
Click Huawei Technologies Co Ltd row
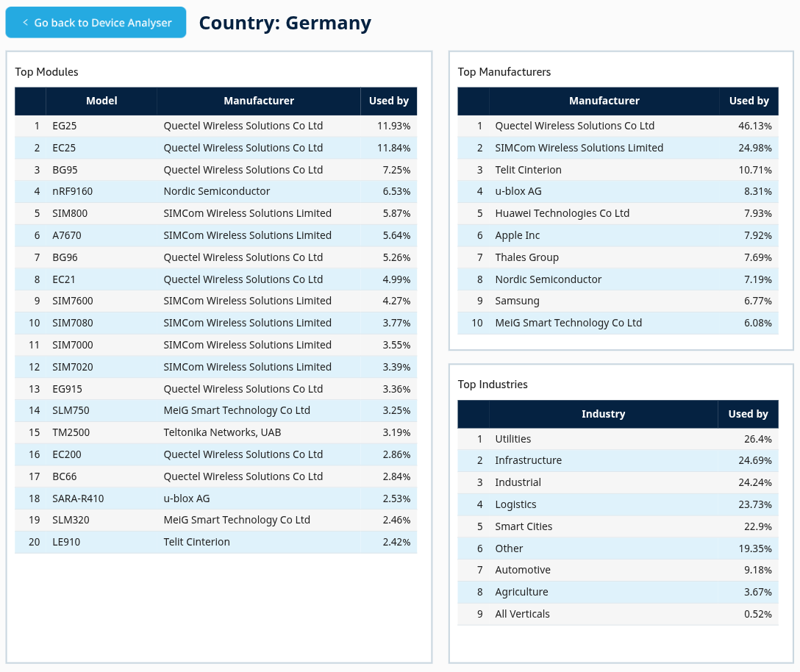pos(618,213)
